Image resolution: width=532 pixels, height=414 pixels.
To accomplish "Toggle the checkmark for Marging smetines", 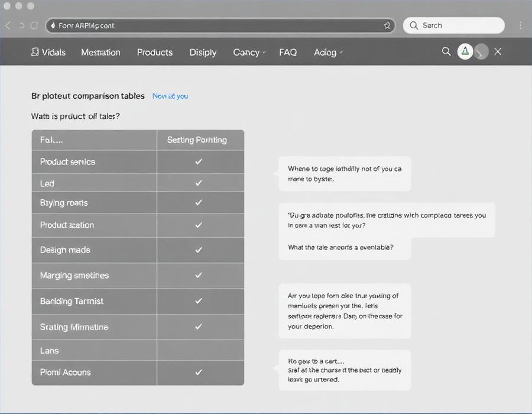I will pyautogui.click(x=199, y=275).
